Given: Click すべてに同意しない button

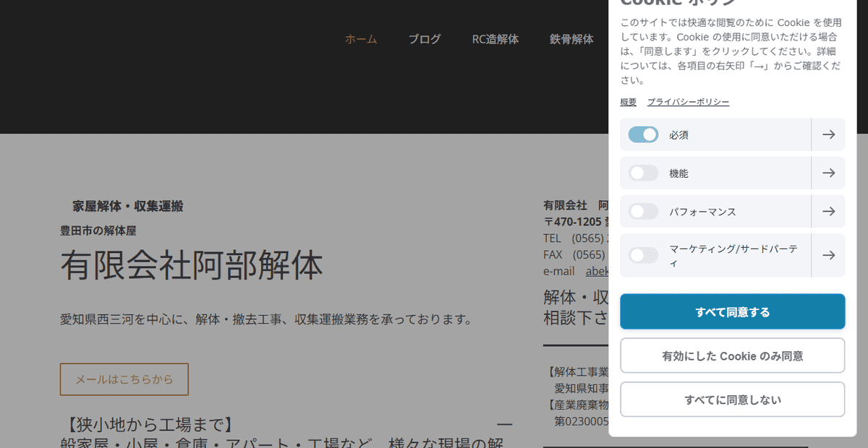Looking at the screenshot, I should pos(732,399).
